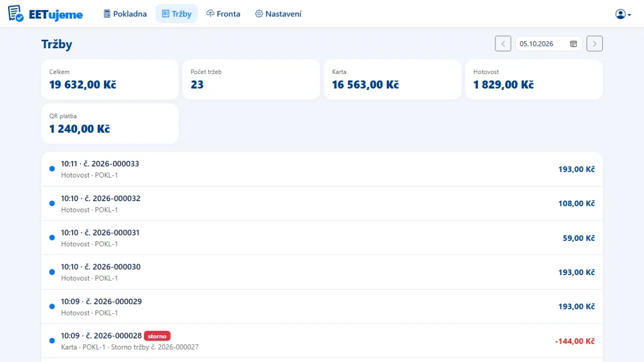The height and width of the screenshot is (362, 644).
Task: Click status dot of receipt 2026-000028
Action: coord(52,341)
